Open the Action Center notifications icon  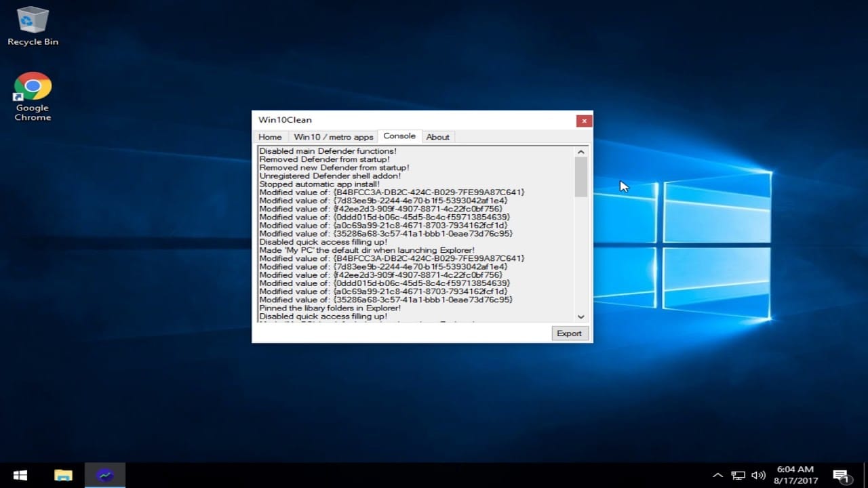pyautogui.click(x=842, y=476)
